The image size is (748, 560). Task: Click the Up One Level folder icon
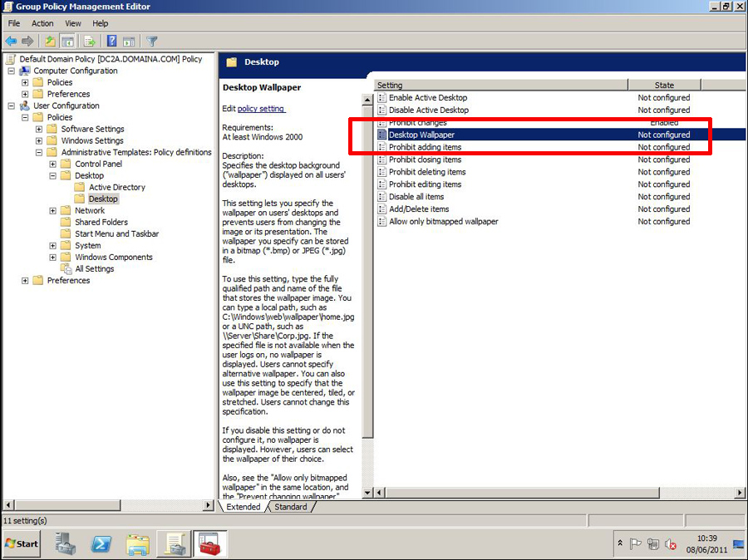pyautogui.click(x=50, y=41)
